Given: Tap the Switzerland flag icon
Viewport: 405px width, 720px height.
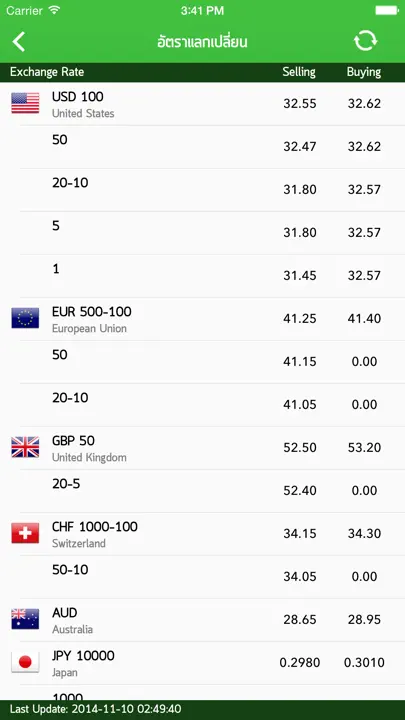Looking at the screenshot, I should [25, 533].
